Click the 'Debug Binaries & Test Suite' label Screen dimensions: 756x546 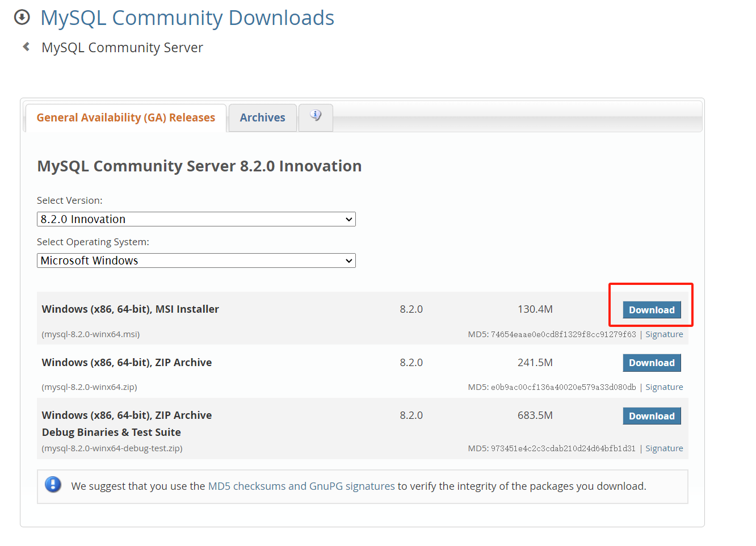(111, 432)
